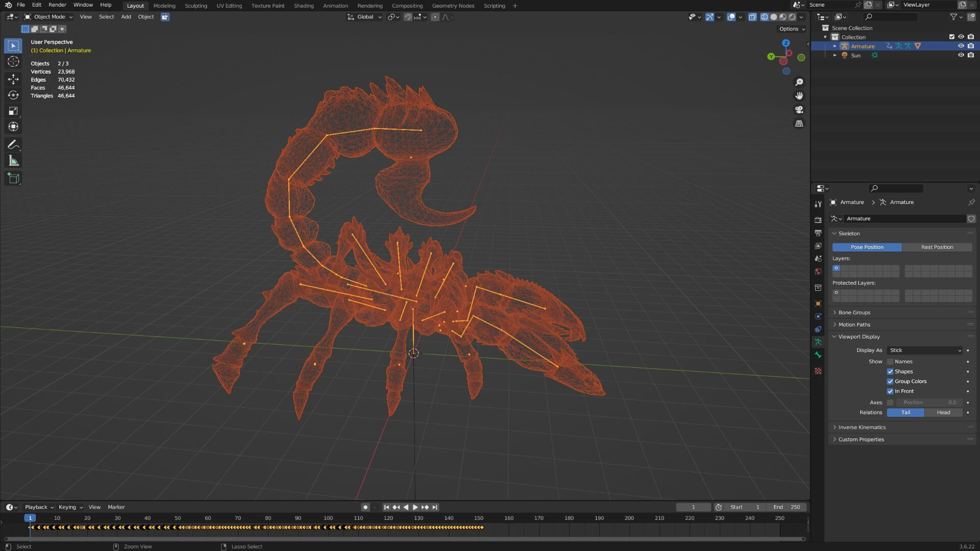980x551 pixels.
Task: Open the Object Mode dropdown
Action: [x=48, y=17]
